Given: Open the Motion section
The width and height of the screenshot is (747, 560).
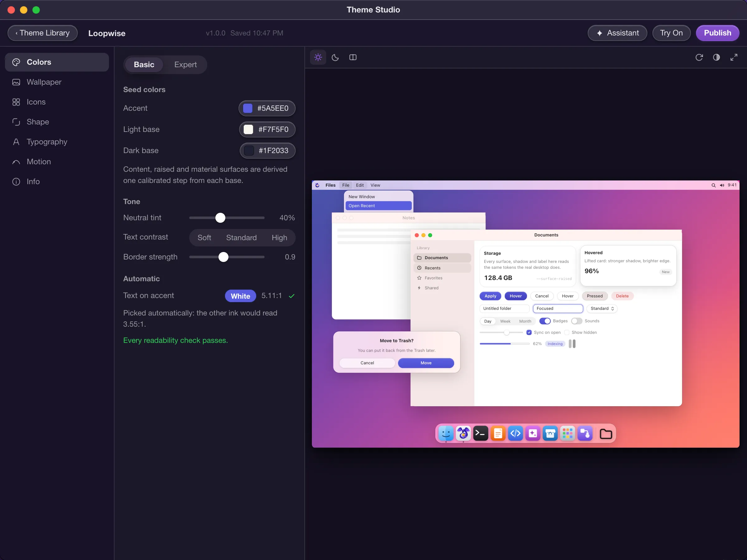Looking at the screenshot, I should (57, 162).
